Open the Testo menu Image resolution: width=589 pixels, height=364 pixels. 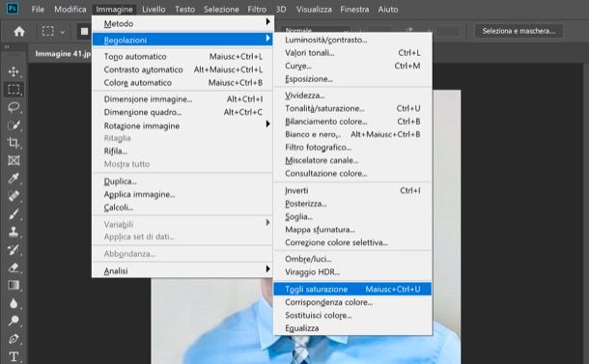(x=184, y=9)
